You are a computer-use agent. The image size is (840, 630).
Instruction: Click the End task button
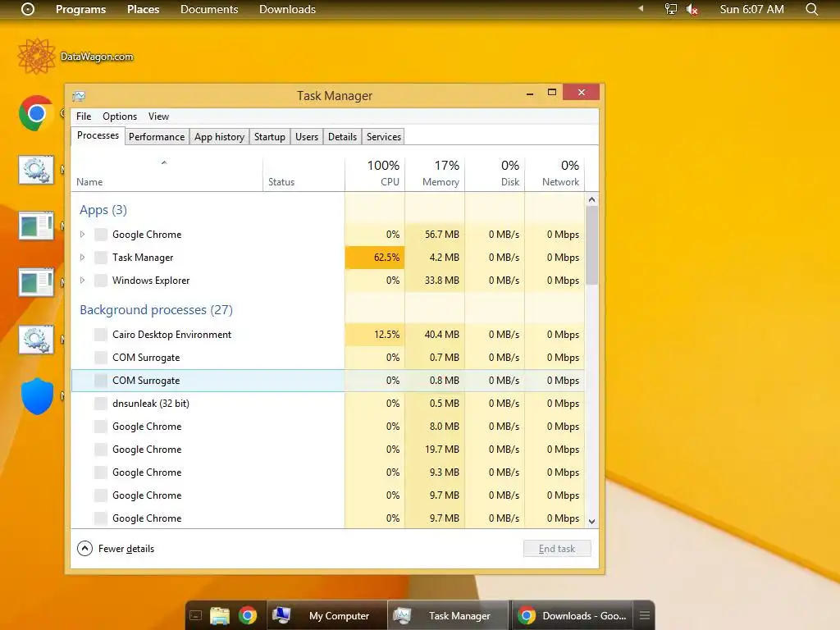pos(557,549)
